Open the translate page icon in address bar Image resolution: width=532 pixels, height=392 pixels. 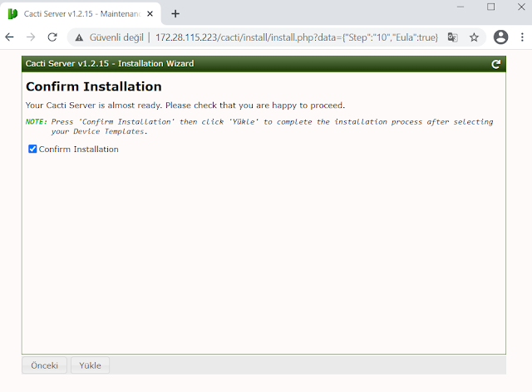click(x=452, y=37)
